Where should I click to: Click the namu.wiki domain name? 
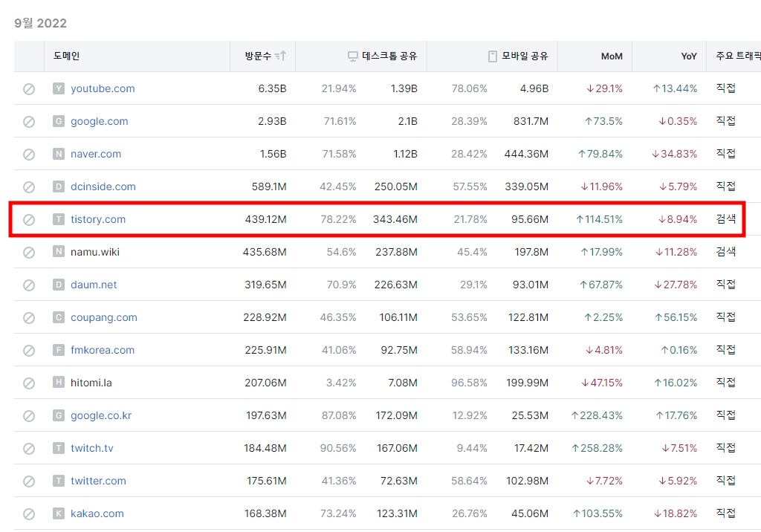(x=95, y=252)
